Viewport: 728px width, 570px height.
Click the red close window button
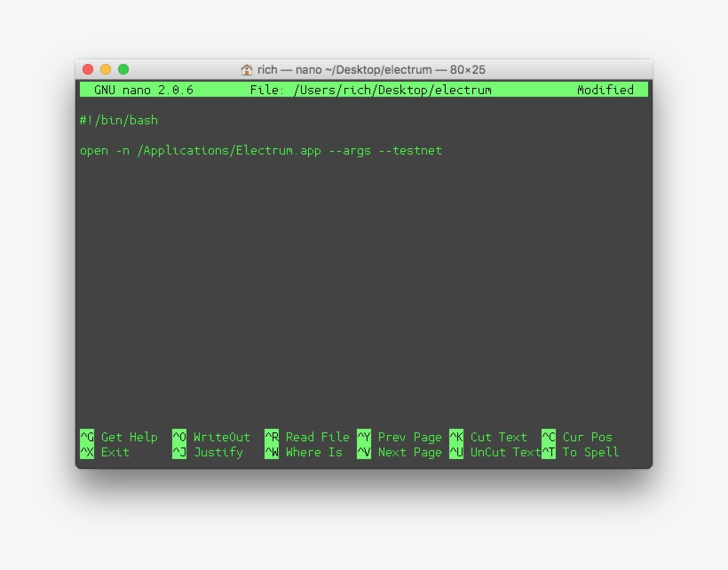(x=88, y=69)
